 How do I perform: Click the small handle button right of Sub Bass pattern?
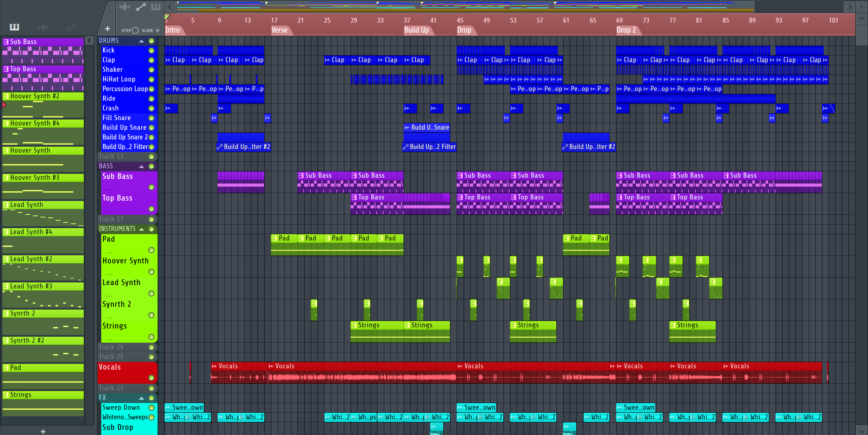(89, 41)
